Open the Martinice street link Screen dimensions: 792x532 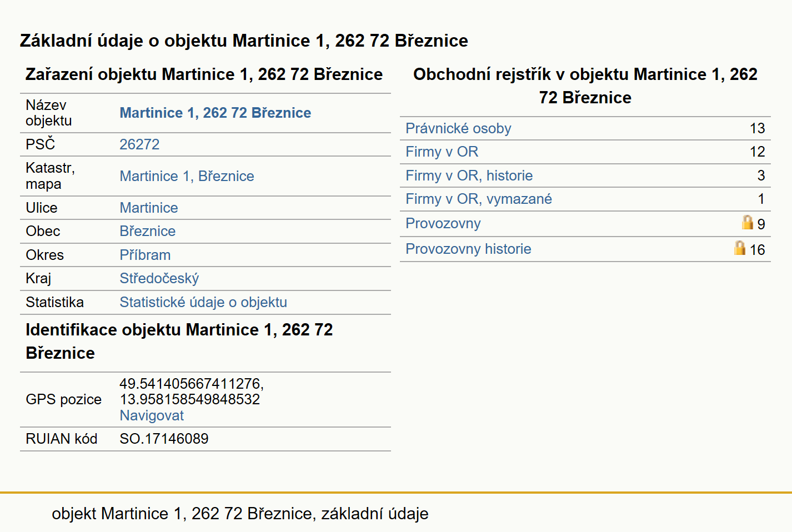coord(149,208)
